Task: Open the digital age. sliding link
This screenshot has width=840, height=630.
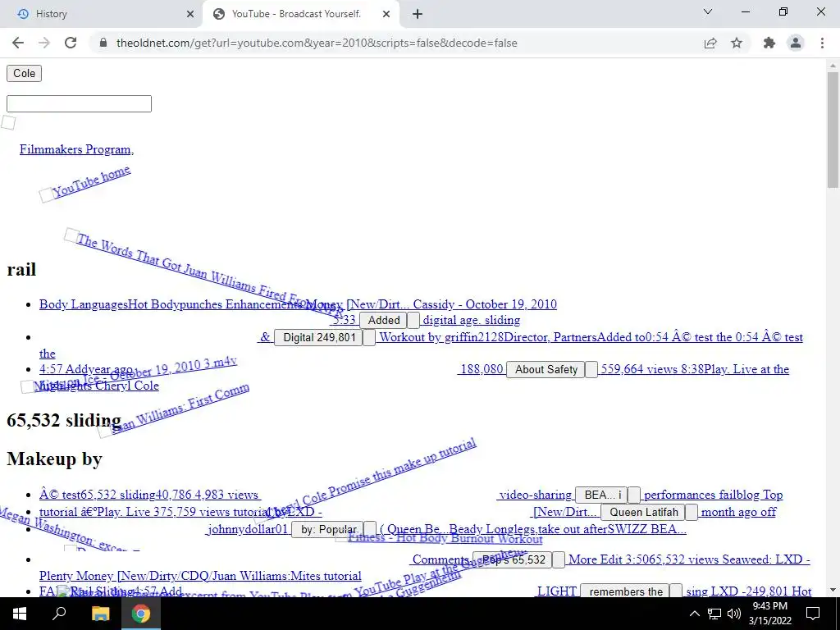Action: [471, 320]
